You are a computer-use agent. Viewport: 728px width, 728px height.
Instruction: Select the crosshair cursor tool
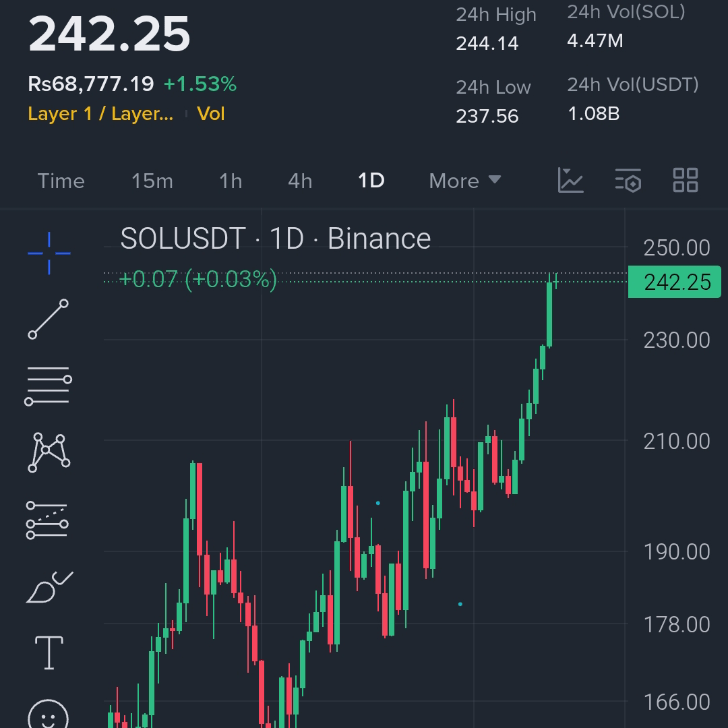pyautogui.click(x=49, y=253)
